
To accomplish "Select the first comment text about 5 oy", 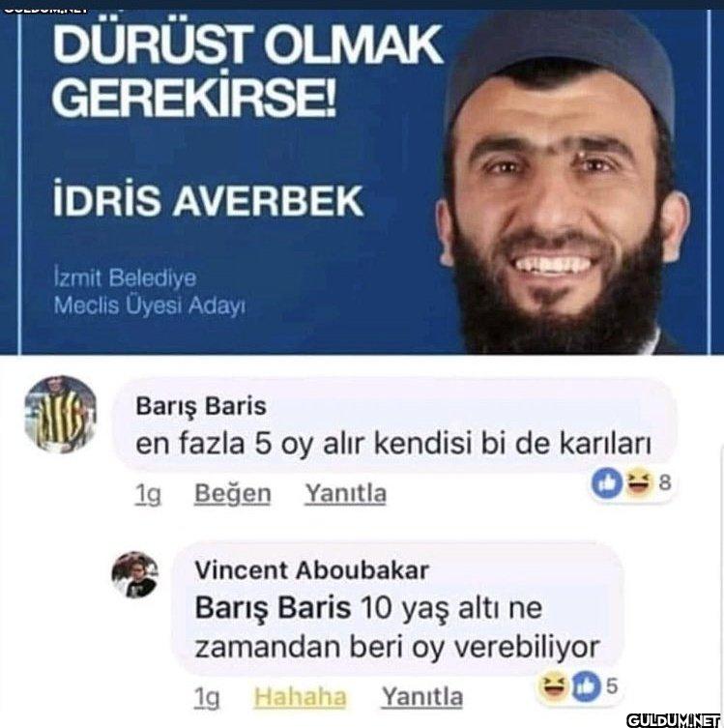I will click(393, 444).
